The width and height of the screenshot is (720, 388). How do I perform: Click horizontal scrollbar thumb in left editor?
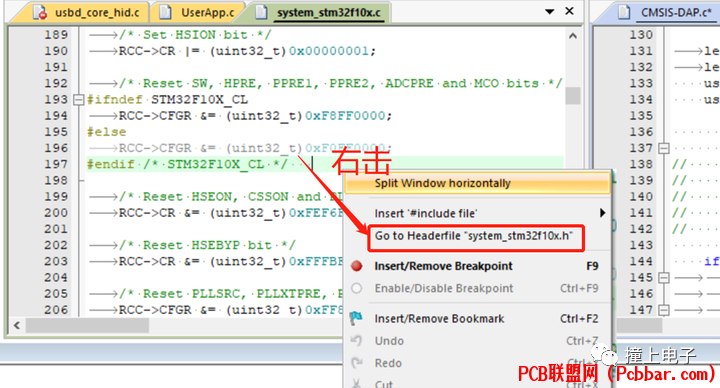87,326
